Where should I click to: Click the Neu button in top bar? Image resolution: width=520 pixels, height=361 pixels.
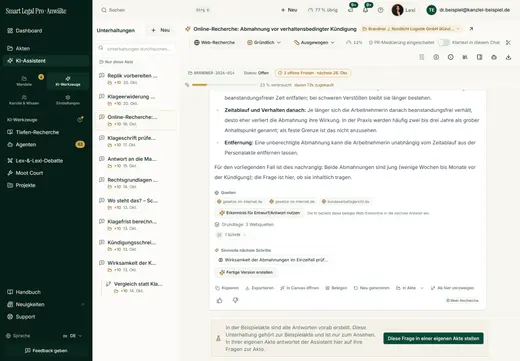[x=289, y=10]
